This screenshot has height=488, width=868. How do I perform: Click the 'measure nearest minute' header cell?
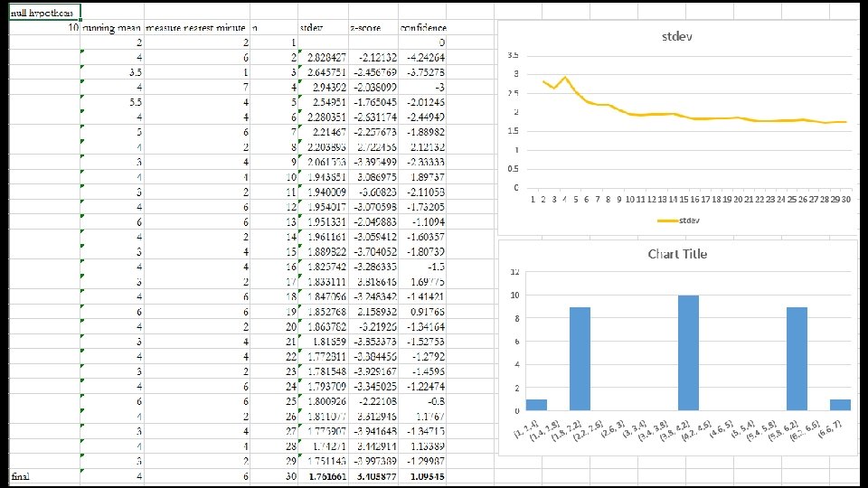click(x=196, y=27)
